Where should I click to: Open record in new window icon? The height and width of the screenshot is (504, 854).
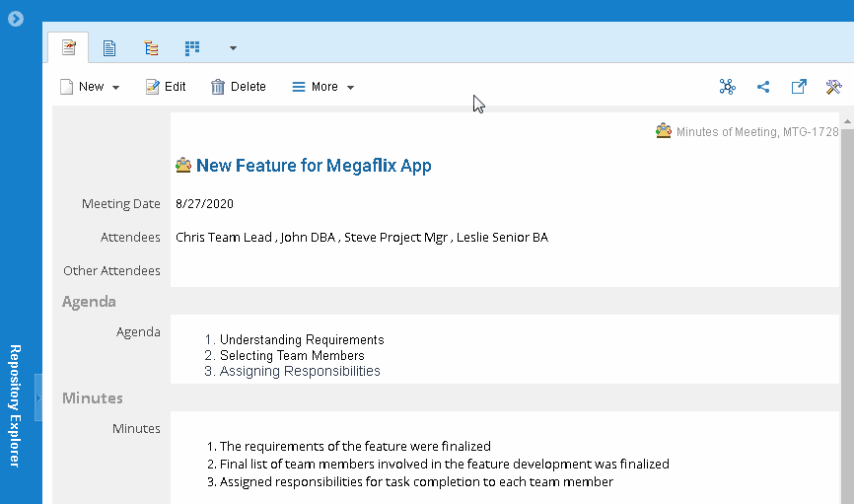pos(799,87)
